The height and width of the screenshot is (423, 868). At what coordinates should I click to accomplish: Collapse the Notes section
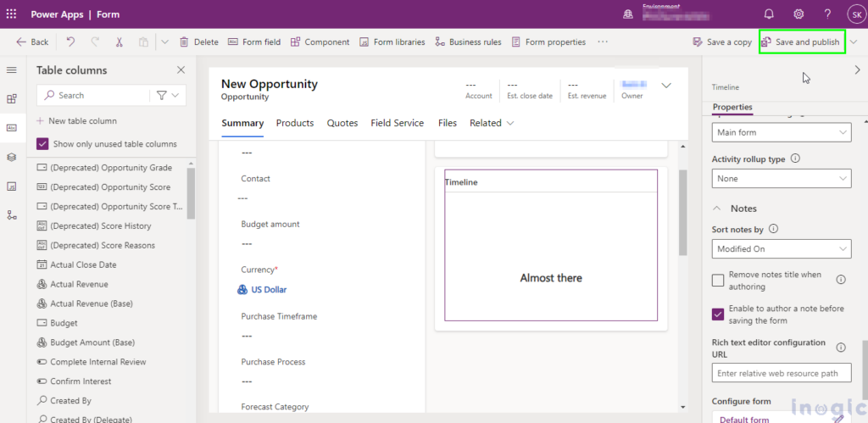[717, 209]
